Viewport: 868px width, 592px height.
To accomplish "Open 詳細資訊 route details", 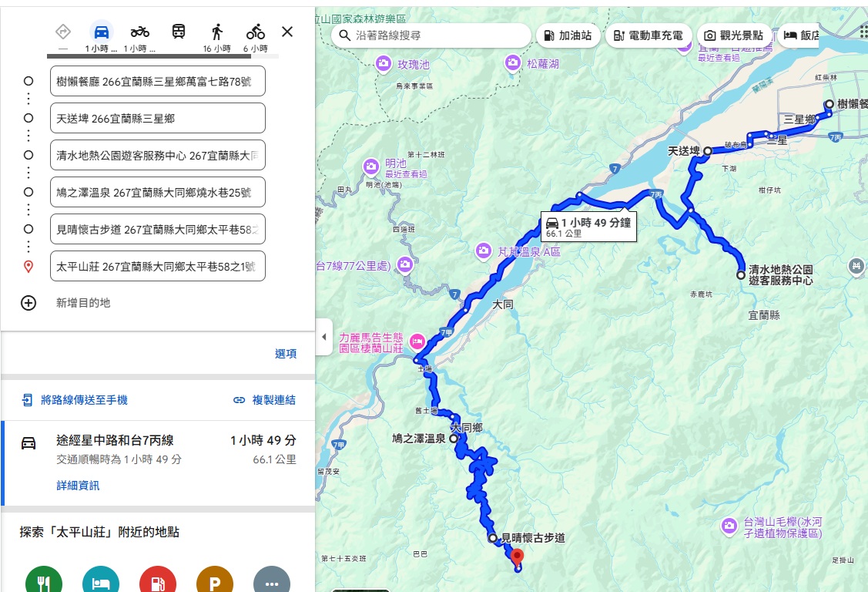I will point(78,486).
